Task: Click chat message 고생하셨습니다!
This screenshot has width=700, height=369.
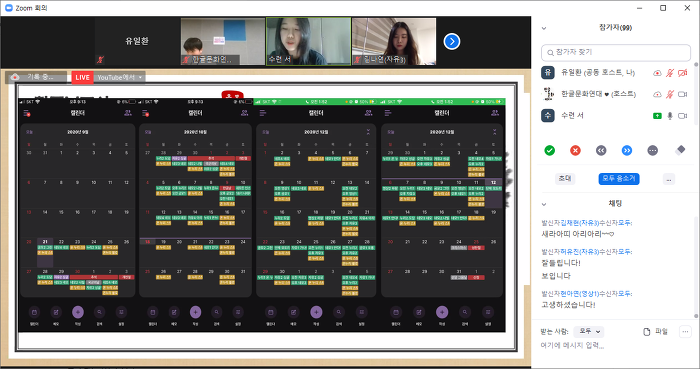Action: [x=568, y=305]
